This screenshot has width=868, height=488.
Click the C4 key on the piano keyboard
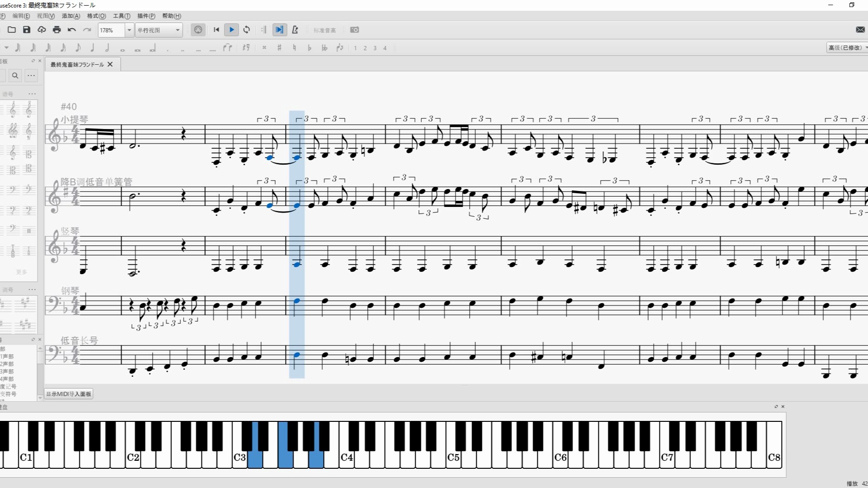[347, 457]
